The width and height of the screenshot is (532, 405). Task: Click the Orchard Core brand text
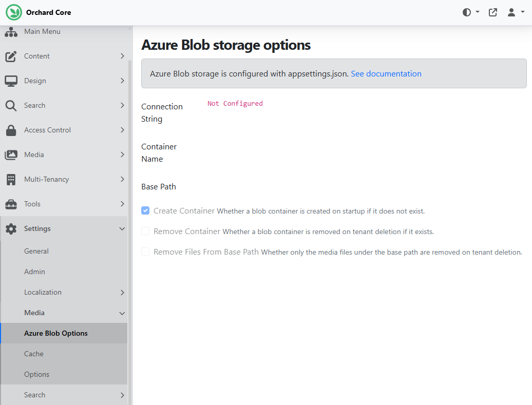pos(48,12)
